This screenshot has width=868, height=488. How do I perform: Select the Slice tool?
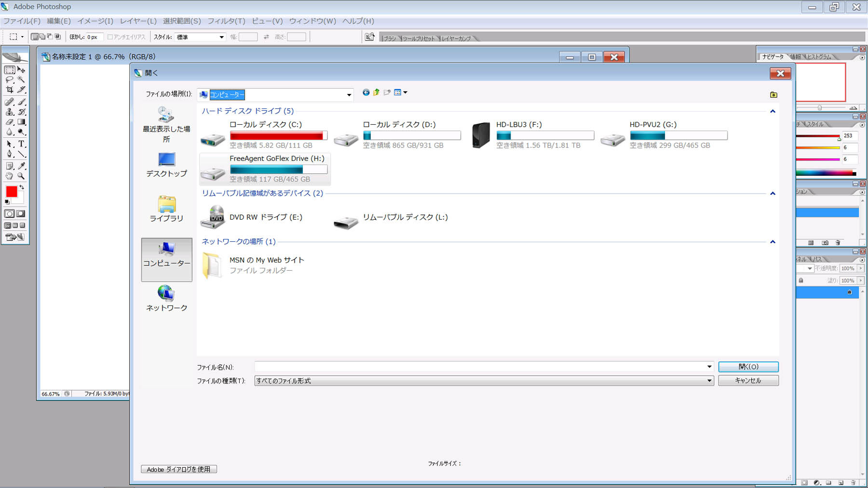(21, 90)
